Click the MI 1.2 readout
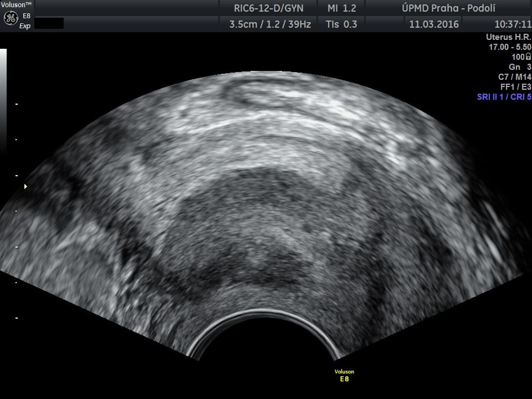This screenshot has height=399, width=532. 342,8
